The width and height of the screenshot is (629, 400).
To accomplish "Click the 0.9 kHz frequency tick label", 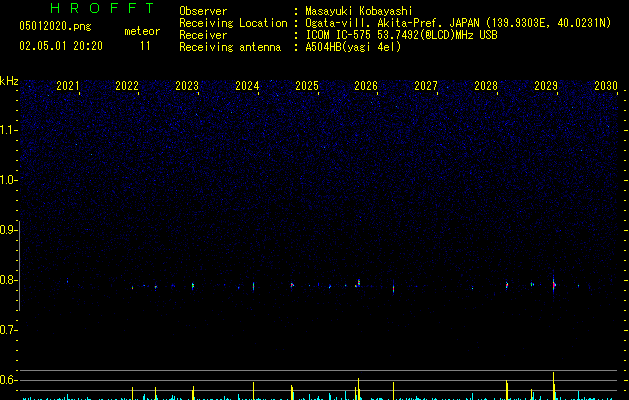I will click(x=8, y=230).
